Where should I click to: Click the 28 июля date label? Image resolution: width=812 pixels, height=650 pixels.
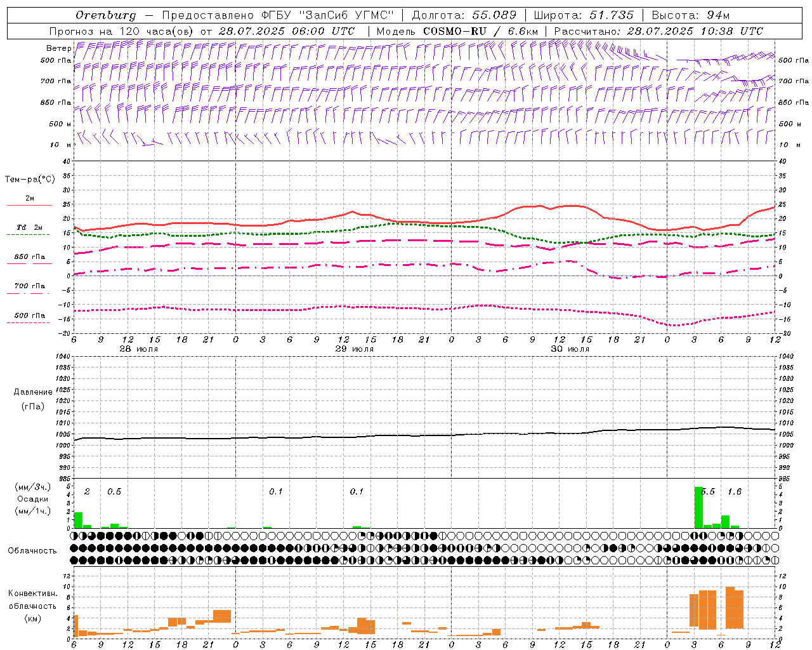tap(139, 349)
